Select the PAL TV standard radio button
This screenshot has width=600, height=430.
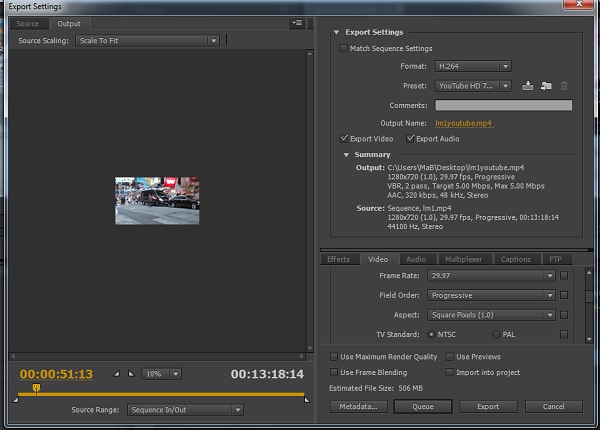(496, 334)
